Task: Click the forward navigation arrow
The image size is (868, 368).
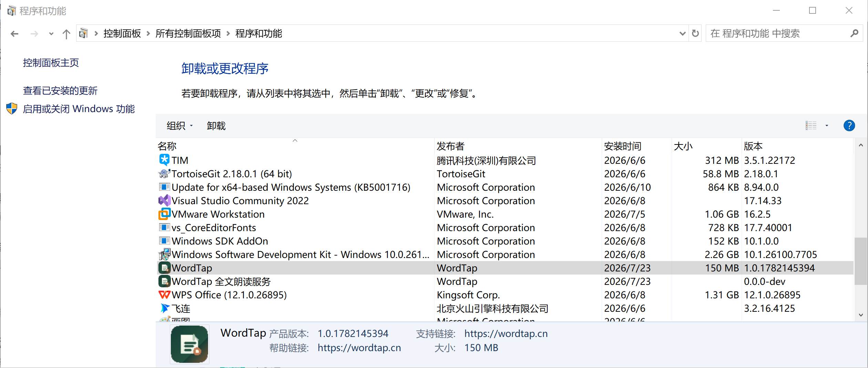Action: [34, 34]
